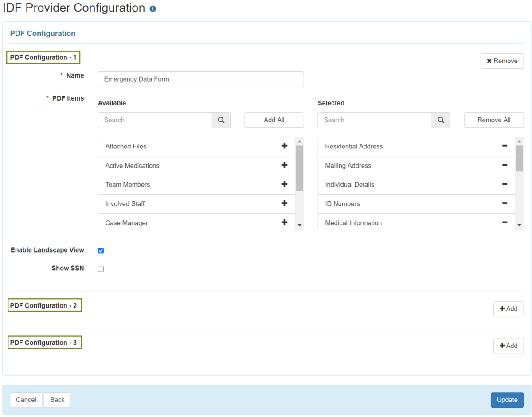Image resolution: width=532 pixels, height=417 pixels.
Task: Add a new PDF Configuration 2
Action: (x=508, y=308)
